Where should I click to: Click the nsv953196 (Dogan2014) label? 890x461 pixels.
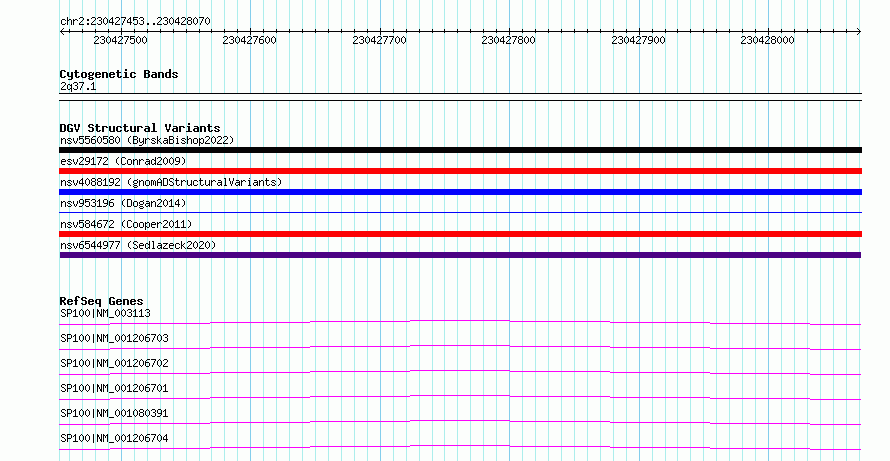click(123, 203)
